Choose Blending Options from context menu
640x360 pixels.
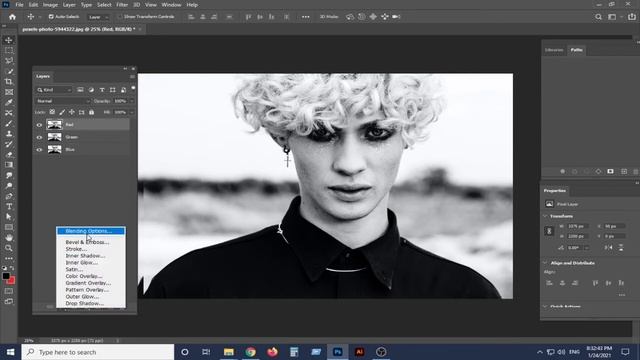click(x=91, y=231)
